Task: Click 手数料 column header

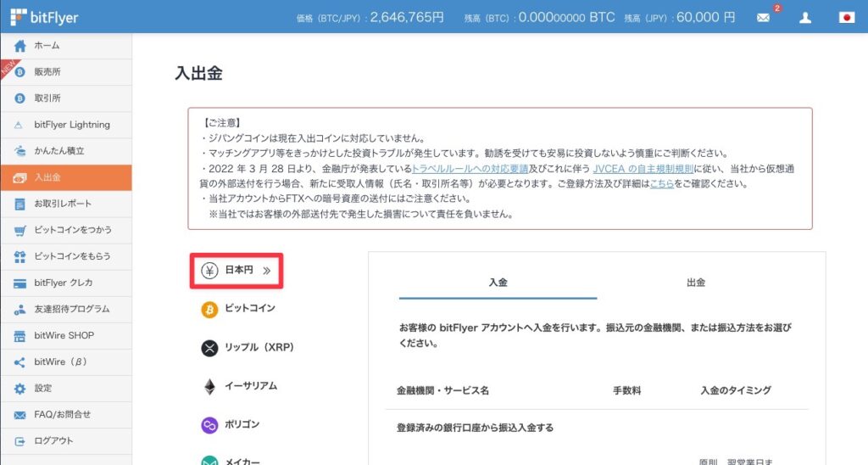Action: pos(626,390)
